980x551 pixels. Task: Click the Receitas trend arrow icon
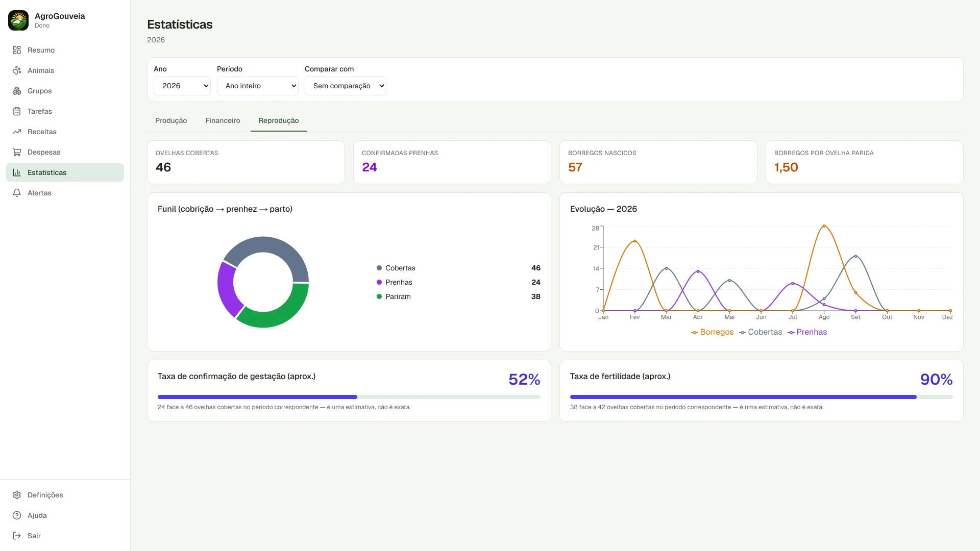pos(17,132)
